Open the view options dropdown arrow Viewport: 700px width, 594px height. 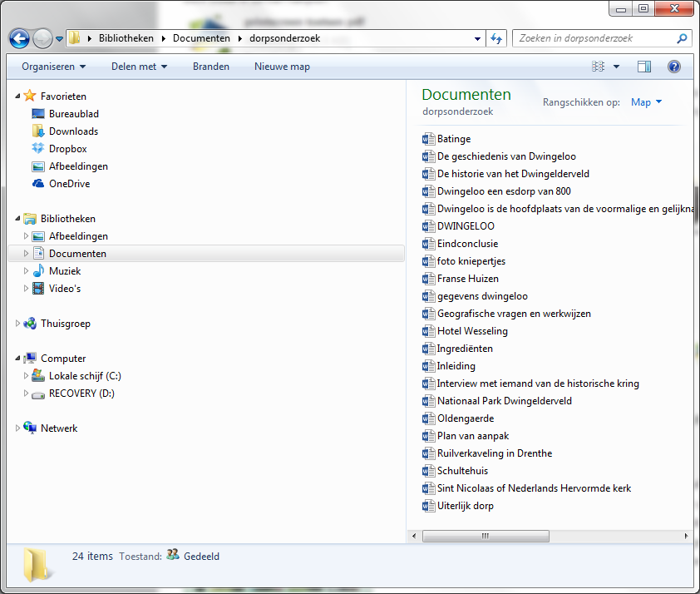pos(616,67)
